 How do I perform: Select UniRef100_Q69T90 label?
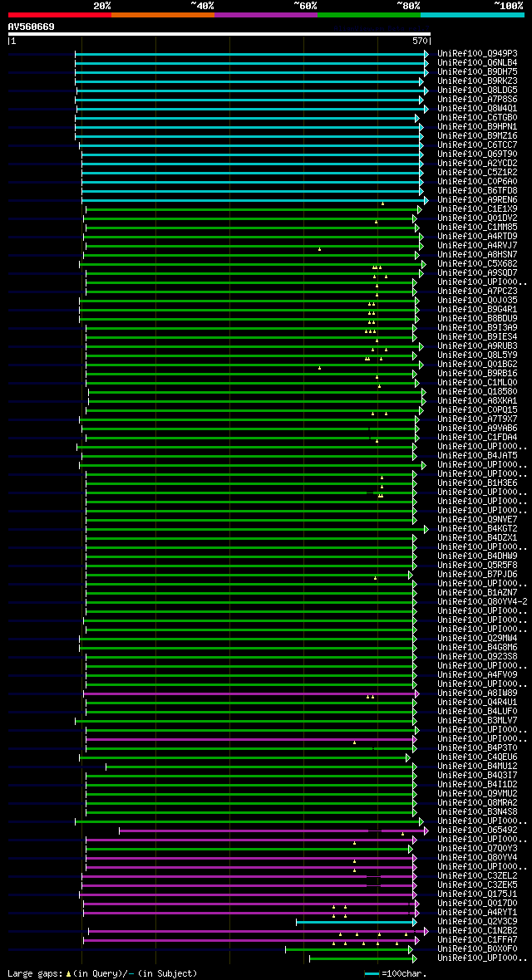point(477,154)
